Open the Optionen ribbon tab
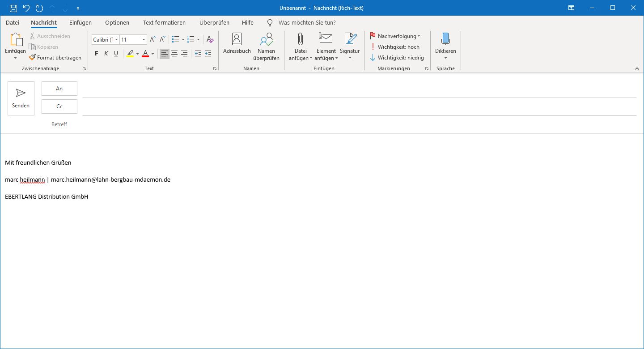The width and height of the screenshot is (644, 349). point(117,23)
